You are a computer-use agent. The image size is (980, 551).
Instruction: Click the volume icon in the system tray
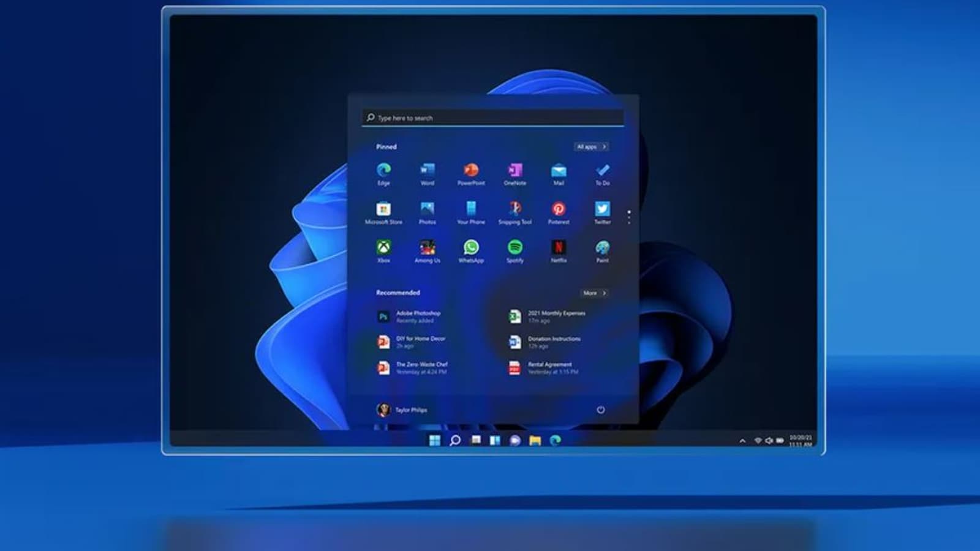(769, 441)
